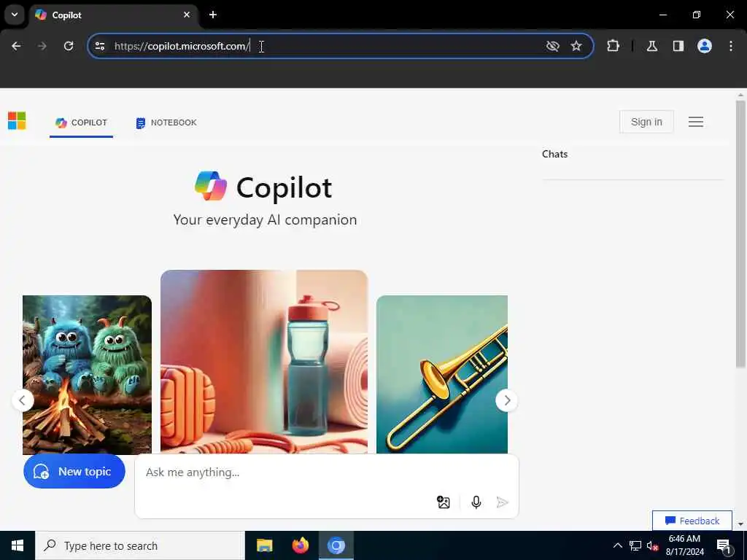This screenshot has height=560, width=747.
Task: Select the Copilot browser tab
Action: click(x=115, y=15)
